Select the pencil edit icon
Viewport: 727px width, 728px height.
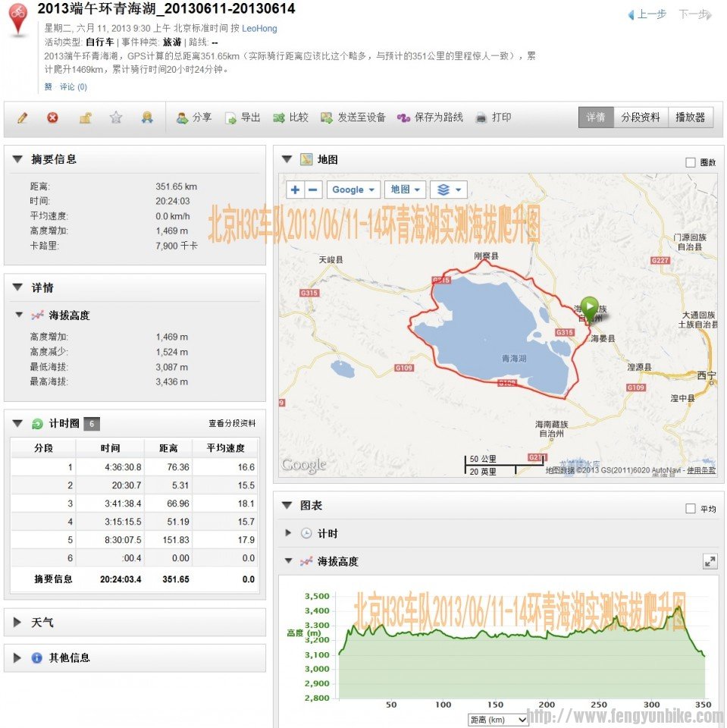(x=23, y=118)
